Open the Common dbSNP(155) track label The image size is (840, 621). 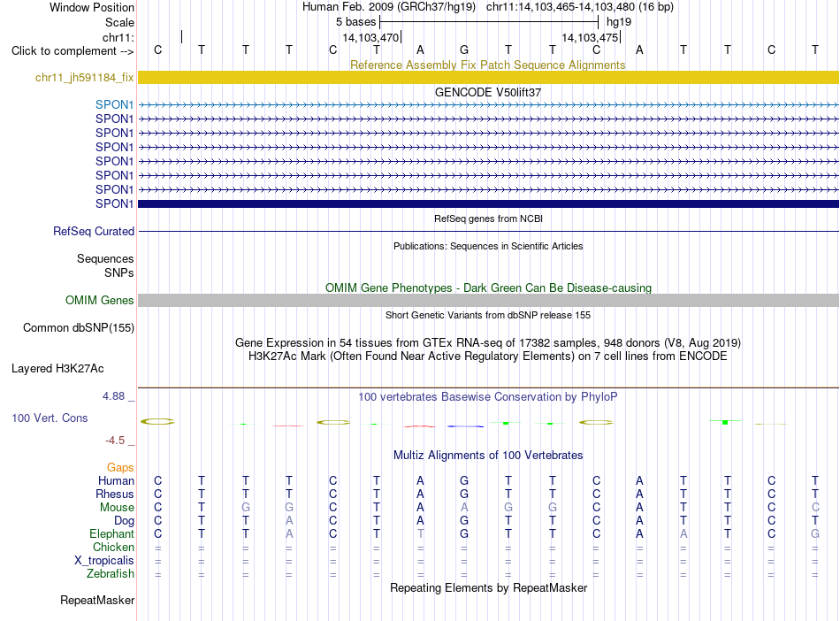pos(78,327)
